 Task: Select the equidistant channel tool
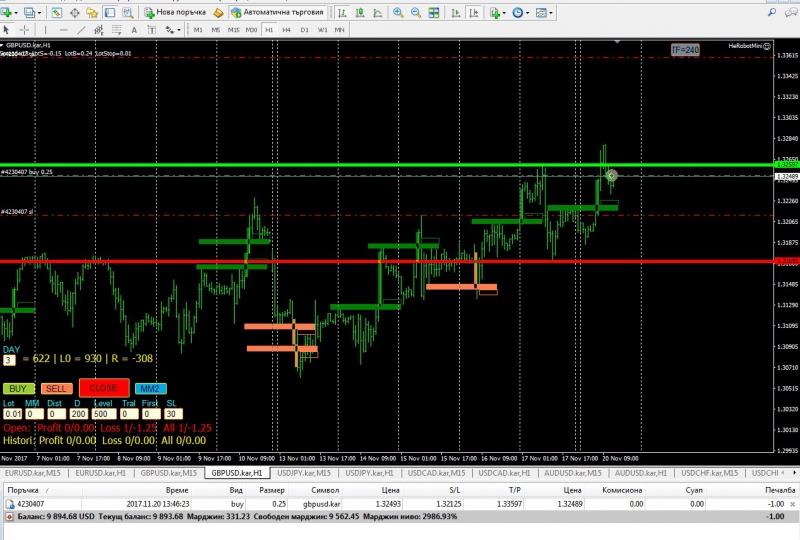[99, 30]
